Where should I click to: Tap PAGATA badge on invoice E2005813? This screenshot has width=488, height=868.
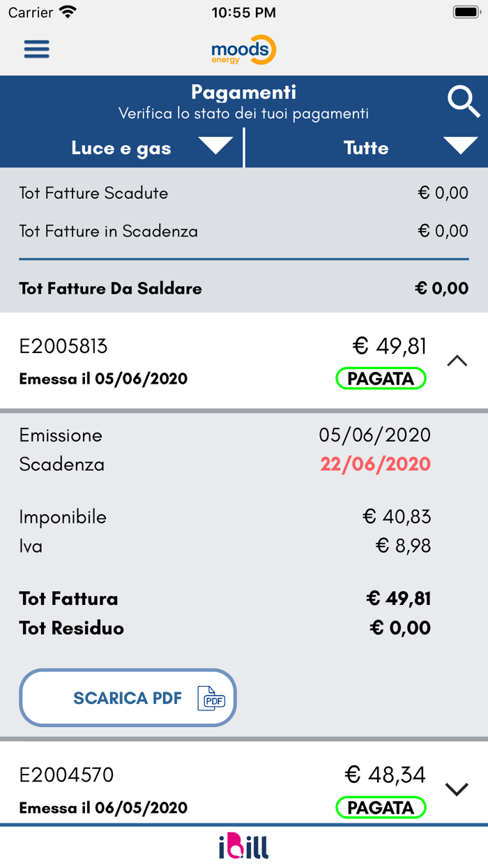point(381,379)
